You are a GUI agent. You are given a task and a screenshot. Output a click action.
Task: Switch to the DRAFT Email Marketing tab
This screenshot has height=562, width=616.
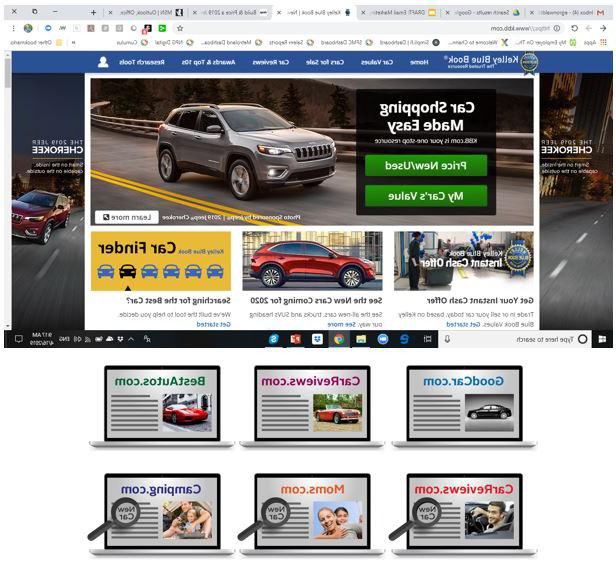(400, 13)
